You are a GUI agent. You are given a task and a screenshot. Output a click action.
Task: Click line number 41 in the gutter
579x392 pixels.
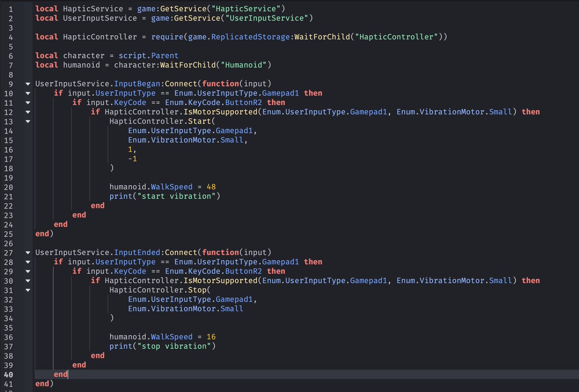(10, 384)
